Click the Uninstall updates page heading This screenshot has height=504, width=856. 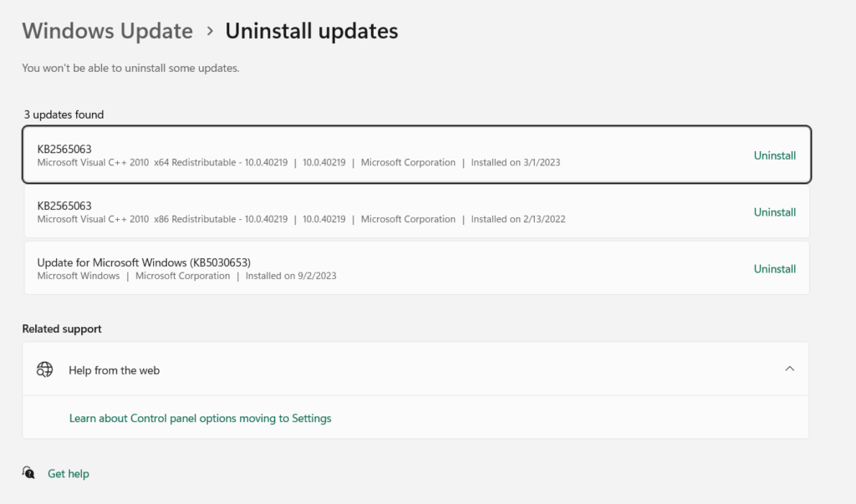coord(312,32)
